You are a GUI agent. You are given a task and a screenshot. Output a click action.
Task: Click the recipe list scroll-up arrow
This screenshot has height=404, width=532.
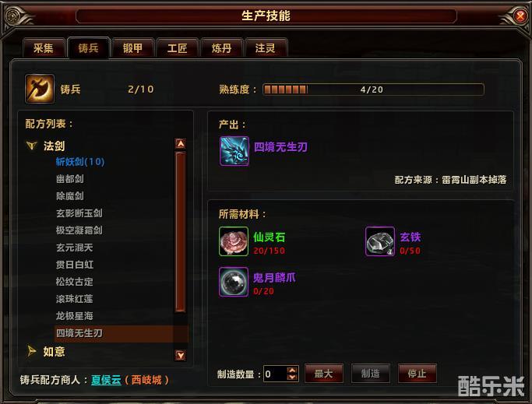[181, 144]
